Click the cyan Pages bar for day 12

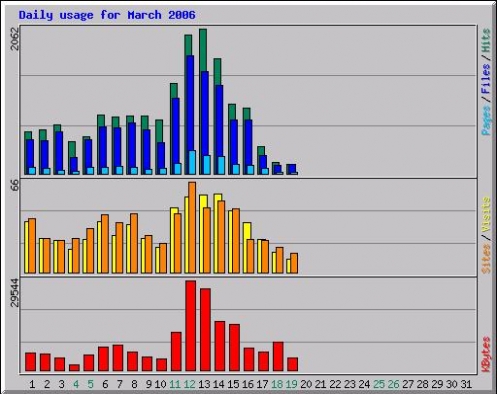click(x=192, y=162)
